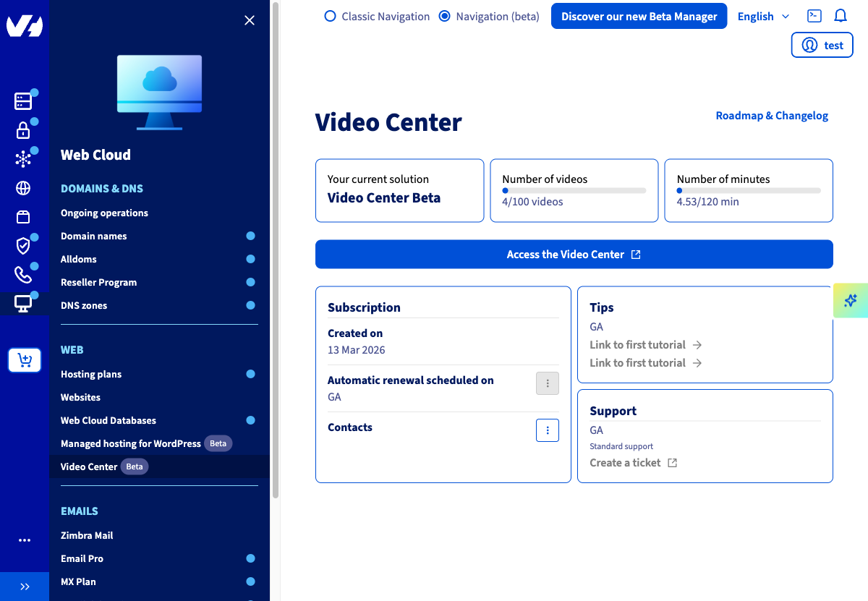The image size is (868, 601).
Task: Open the Roadmap & Changelog link
Action: [x=772, y=115]
